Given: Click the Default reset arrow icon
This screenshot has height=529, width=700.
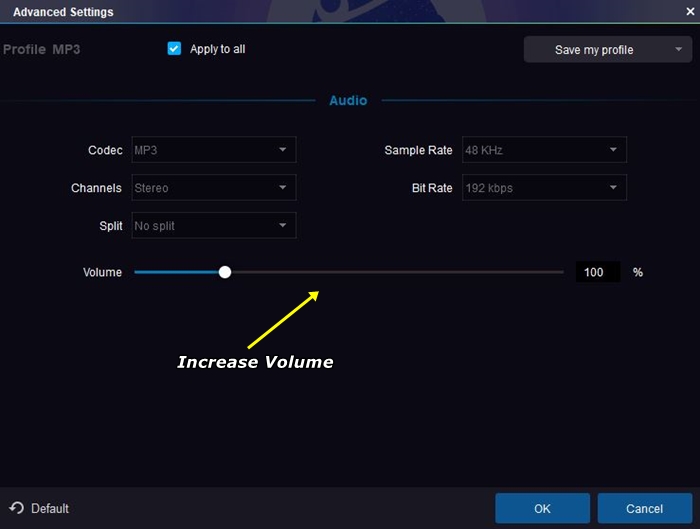Looking at the screenshot, I should (17, 508).
